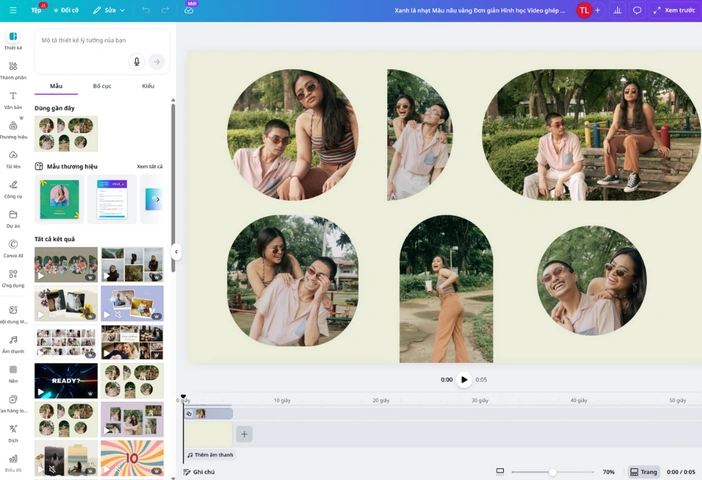The image size is (702, 480).
Task: Open the comments speech bubble icon
Action: [637, 10]
